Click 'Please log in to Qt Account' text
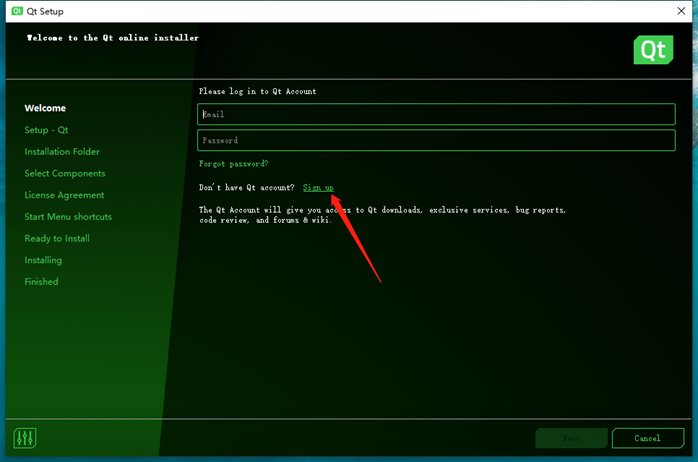The width and height of the screenshot is (698, 462). coord(257,91)
